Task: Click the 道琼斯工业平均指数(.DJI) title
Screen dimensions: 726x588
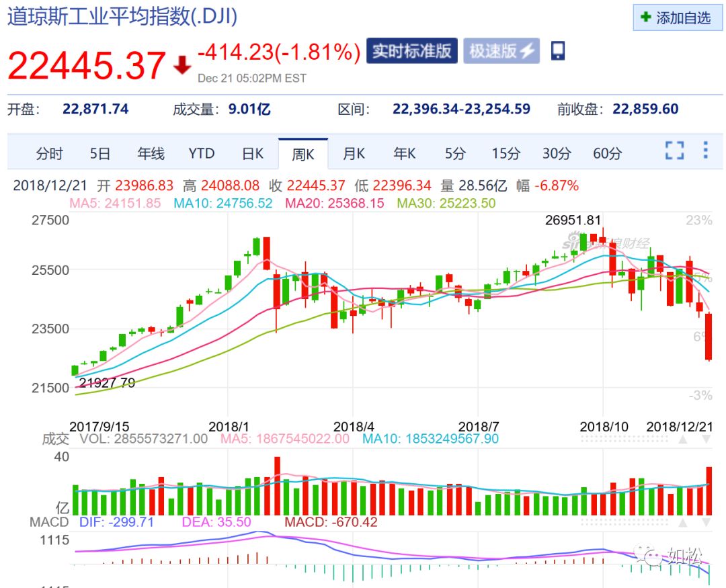Action: click(x=122, y=17)
